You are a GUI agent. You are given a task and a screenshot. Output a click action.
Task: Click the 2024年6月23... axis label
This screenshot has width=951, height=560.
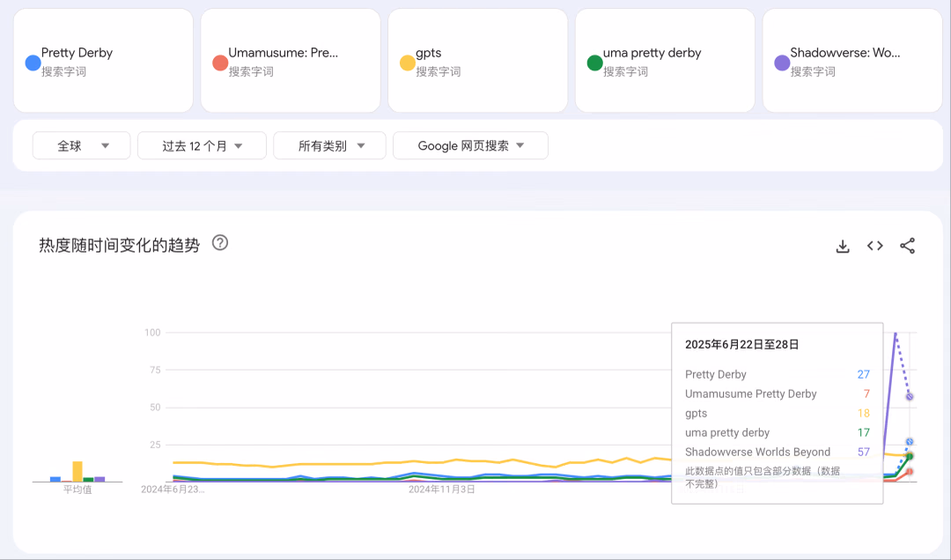point(173,489)
